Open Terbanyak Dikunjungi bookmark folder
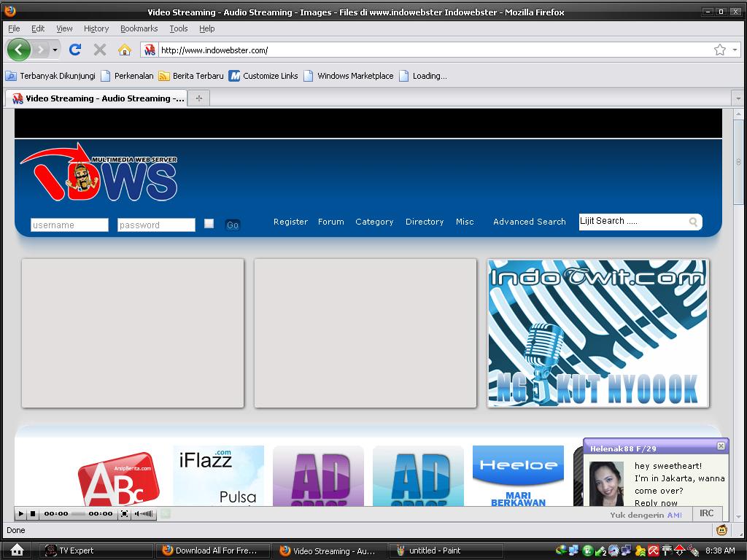Image resolution: width=747 pixels, height=560 pixels. coord(50,76)
